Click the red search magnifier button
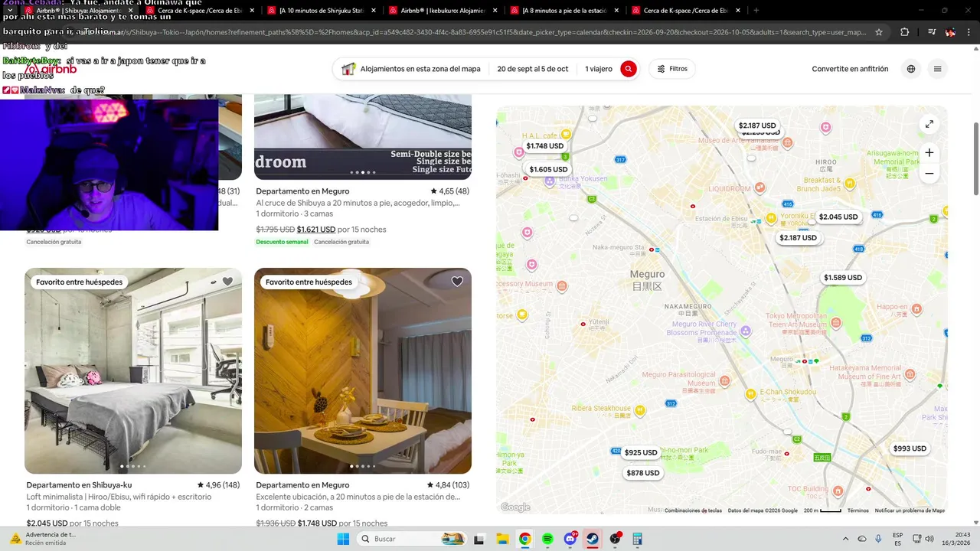The width and height of the screenshot is (980, 551). tap(629, 69)
